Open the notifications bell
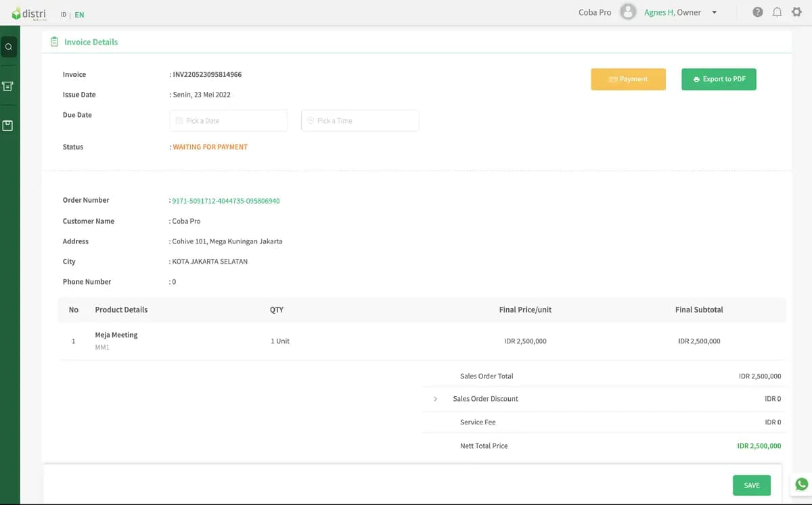Screen dimensions: 812x505 777,12
